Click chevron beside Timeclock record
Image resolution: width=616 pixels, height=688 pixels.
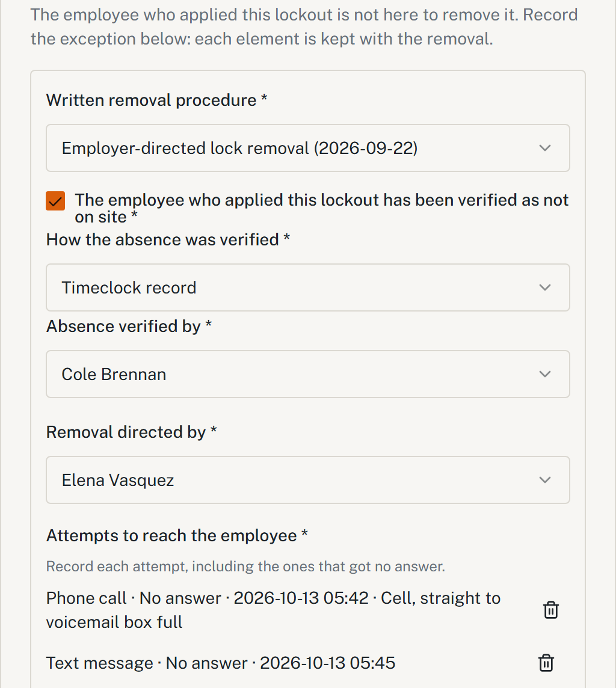click(x=544, y=287)
